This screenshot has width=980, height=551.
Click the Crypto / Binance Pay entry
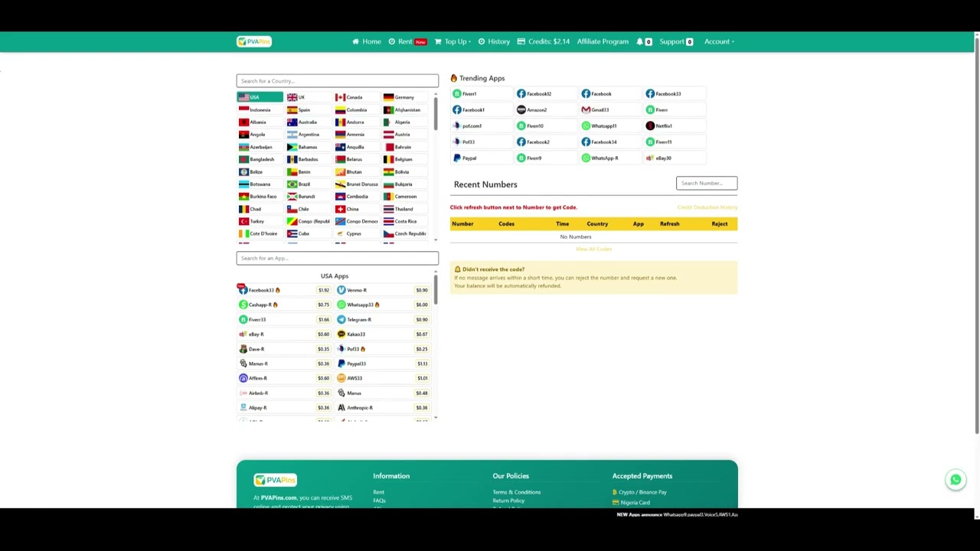[x=639, y=492]
